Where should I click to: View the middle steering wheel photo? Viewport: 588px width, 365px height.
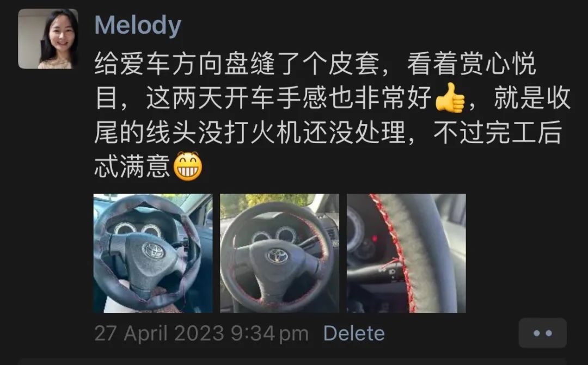click(279, 253)
